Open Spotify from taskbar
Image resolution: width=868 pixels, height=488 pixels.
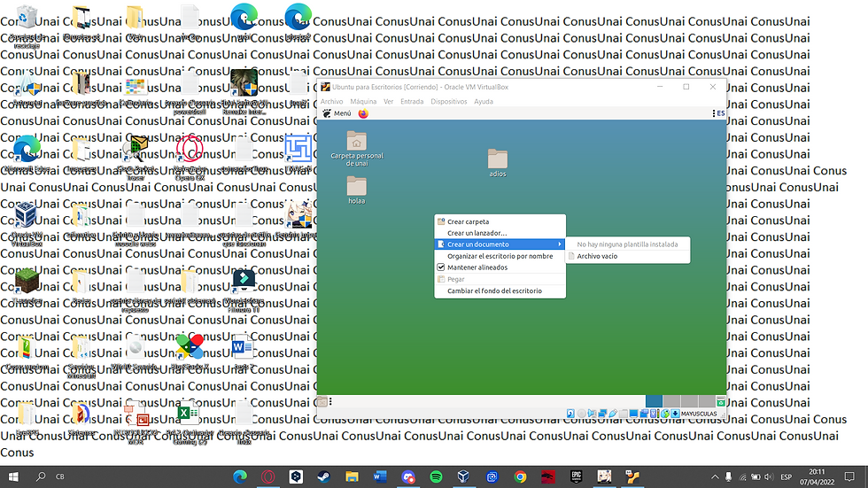[436, 476]
